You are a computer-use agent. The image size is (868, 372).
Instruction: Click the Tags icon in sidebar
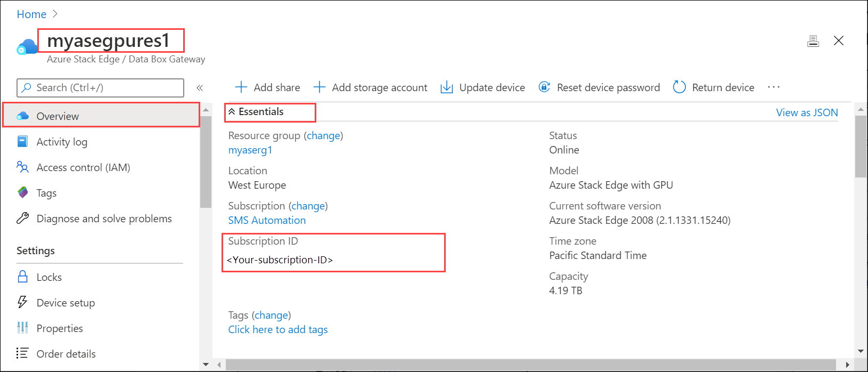23,193
